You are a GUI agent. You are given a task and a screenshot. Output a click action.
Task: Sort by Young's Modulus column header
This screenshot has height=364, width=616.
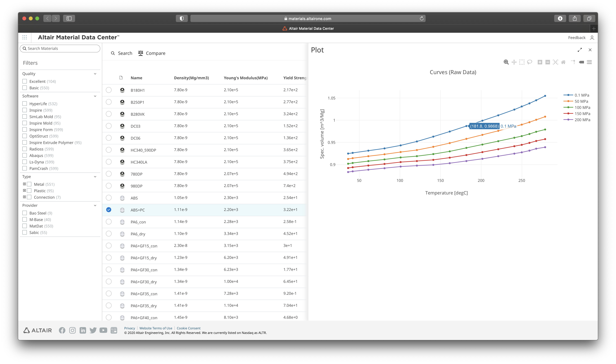245,78
